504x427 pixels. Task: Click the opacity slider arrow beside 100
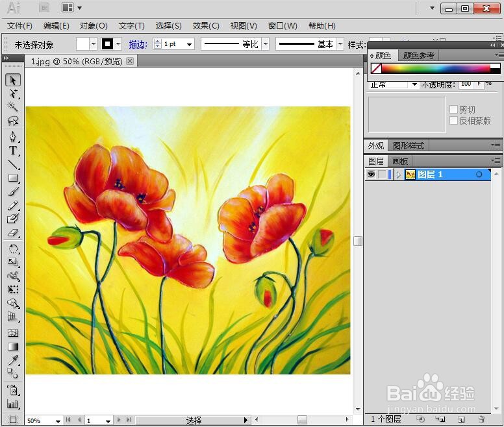click(479, 84)
